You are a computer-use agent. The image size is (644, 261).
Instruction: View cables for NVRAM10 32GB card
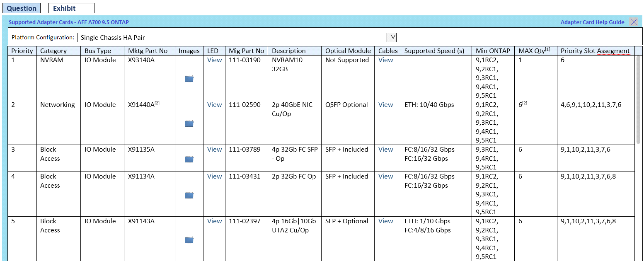click(385, 60)
